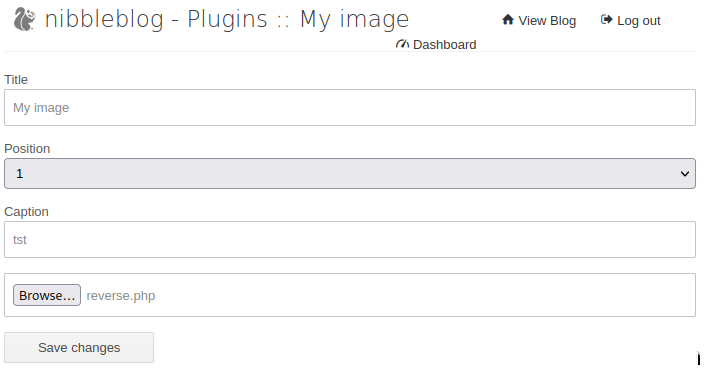Click the Position field label
Viewport: 704px width, 369px height.
27,149
